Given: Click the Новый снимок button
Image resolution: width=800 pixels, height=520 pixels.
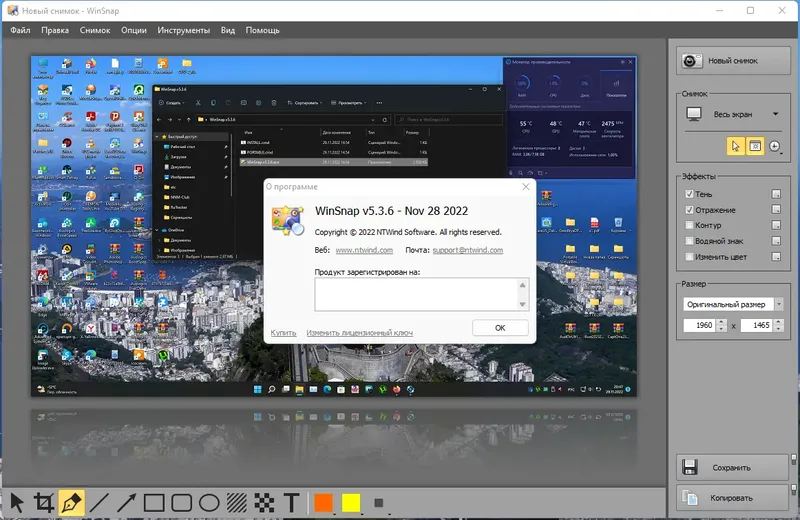Looking at the screenshot, I should [x=733, y=61].
